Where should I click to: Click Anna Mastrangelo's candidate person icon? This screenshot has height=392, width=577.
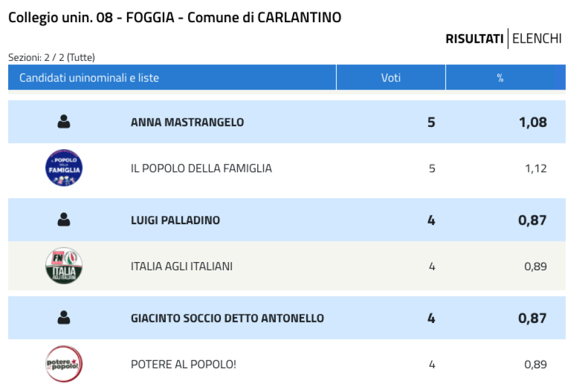click(64, 122)
